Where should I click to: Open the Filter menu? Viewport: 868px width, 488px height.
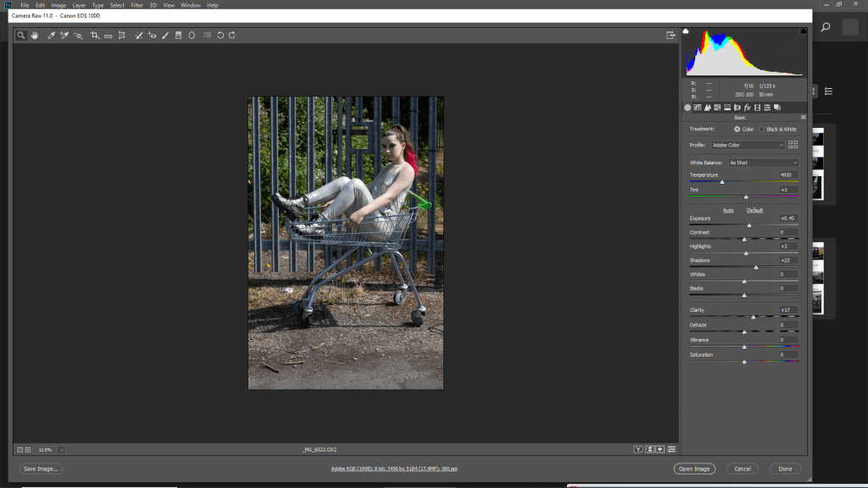(x=136, y=5)
